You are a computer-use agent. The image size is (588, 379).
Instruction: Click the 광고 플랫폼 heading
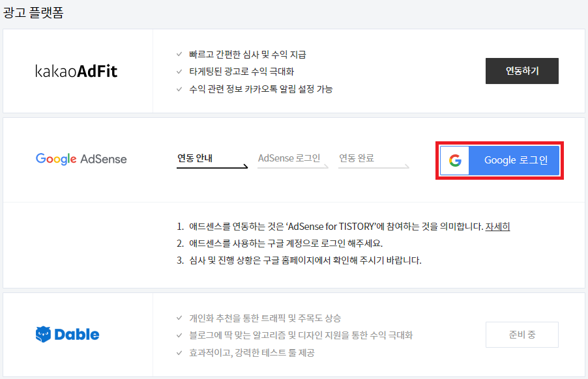[33, 12]
